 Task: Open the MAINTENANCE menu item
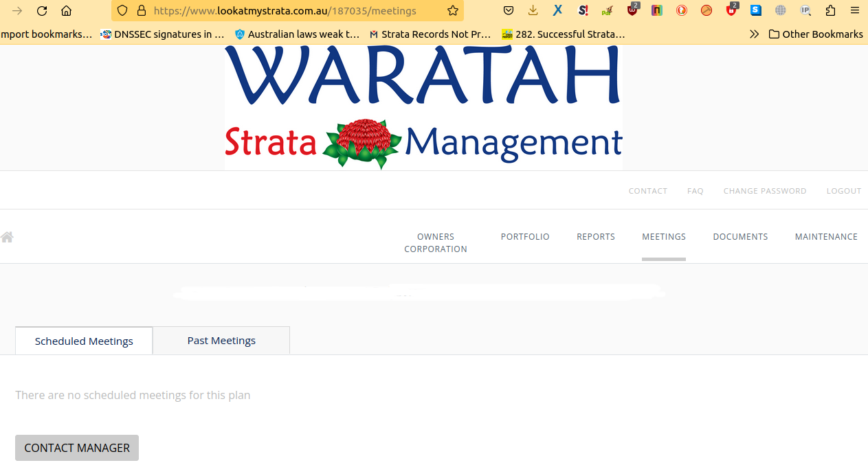pos(826,236)
